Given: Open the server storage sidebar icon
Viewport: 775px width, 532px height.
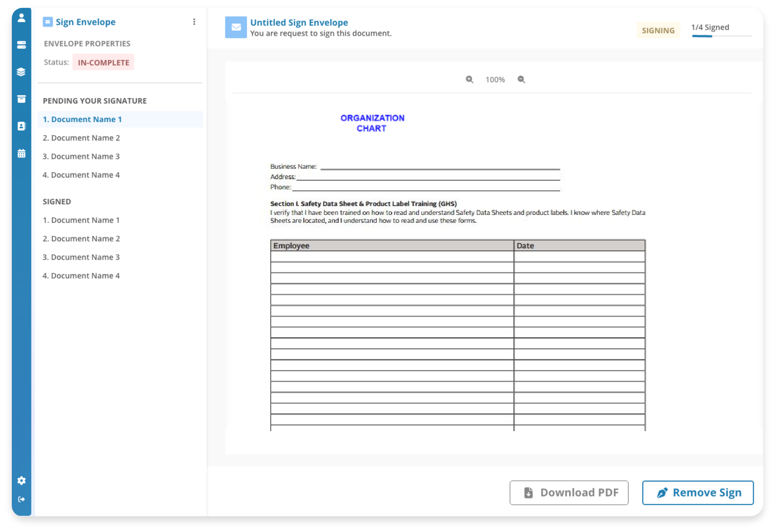Looking at the screenshot, I should click(21, 45).
